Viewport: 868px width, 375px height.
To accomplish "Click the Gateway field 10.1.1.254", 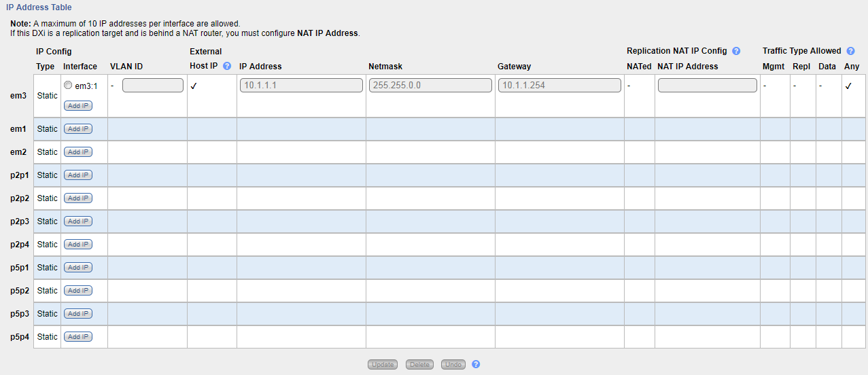I will tap(559, 86).
